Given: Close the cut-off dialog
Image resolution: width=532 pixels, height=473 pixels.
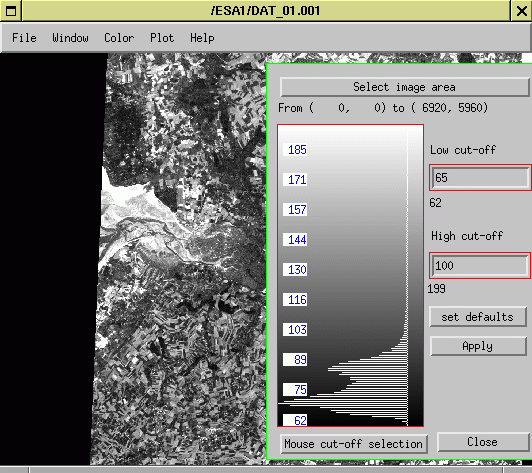Looking at the screenshot, I should click(x=482, y=442).
